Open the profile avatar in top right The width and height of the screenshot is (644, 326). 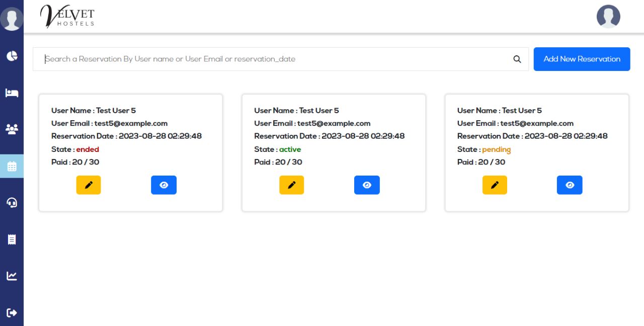click(x=608, y=17)
